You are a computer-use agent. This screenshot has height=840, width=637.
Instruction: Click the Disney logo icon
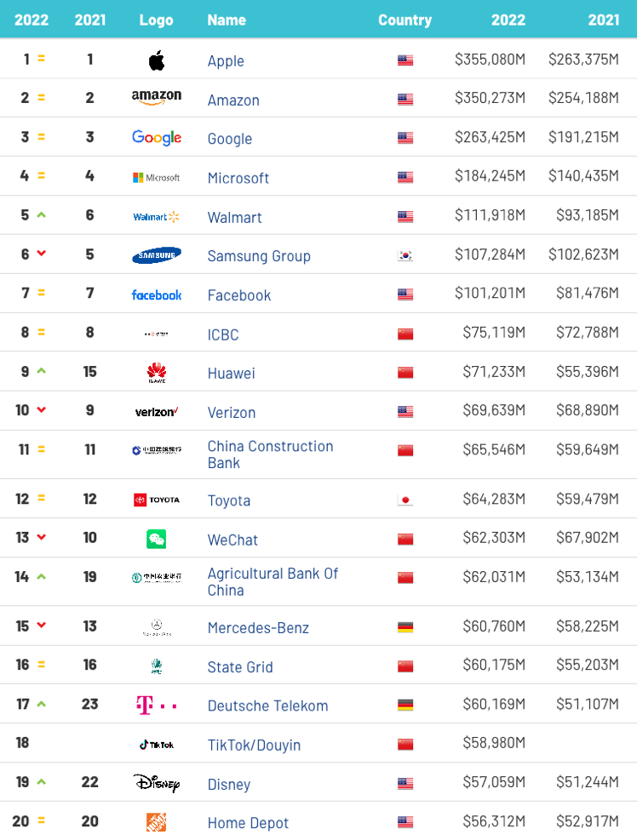(x=157, y=783)
